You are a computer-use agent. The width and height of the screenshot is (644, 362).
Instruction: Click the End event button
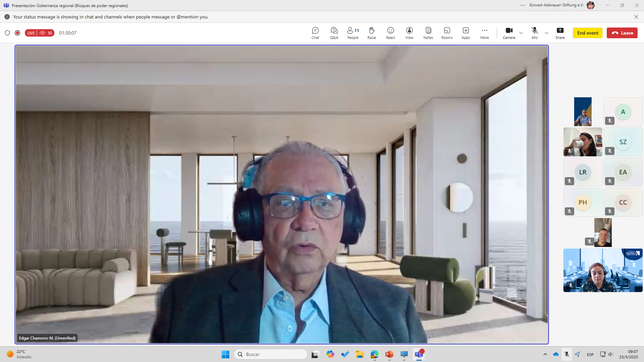[588, 33]
